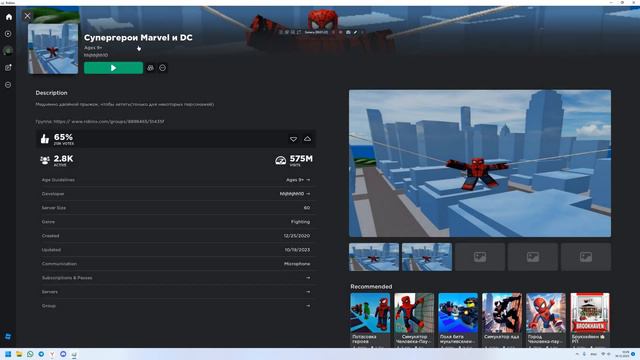Open WhatsApp from the taskbar

pyautogui.click(x=30, y=354)
